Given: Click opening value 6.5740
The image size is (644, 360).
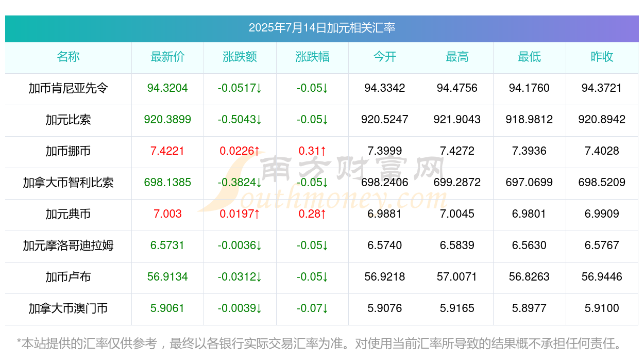Looking at the screenshot, I should coord(385,246).
